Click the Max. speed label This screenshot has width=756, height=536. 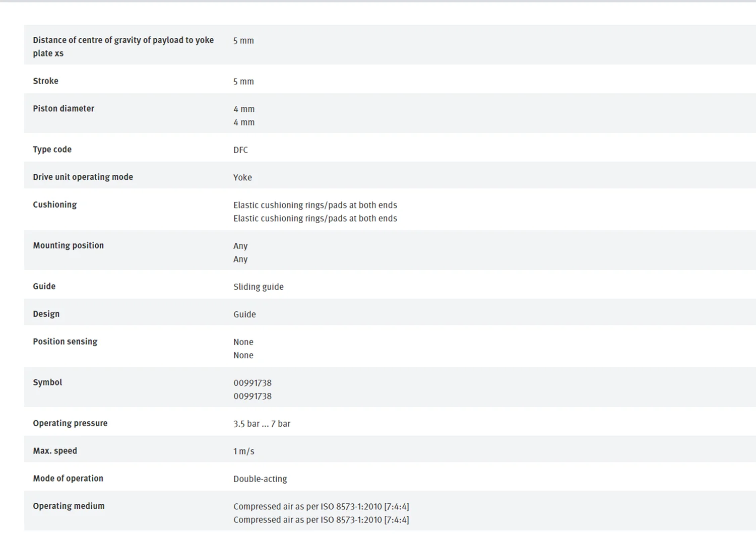tap(55, 451)
